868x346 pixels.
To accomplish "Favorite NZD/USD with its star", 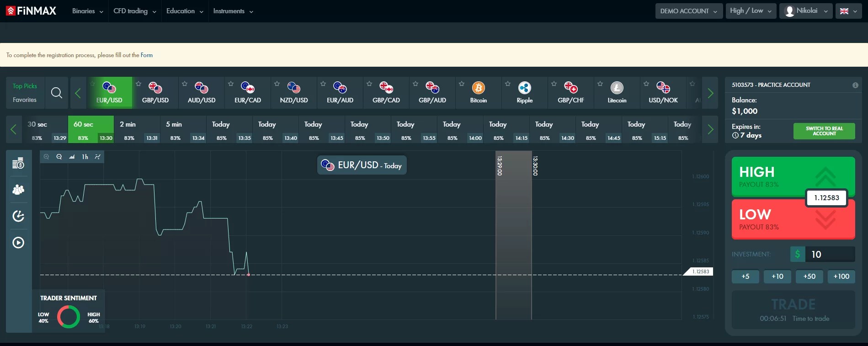I will tap(277, 84).
